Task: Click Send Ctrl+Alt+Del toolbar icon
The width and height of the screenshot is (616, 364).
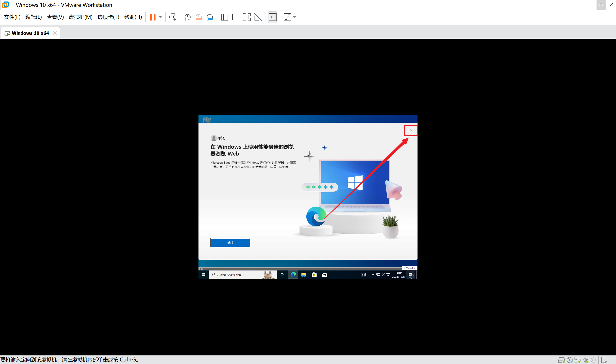Action: (173, 17)
